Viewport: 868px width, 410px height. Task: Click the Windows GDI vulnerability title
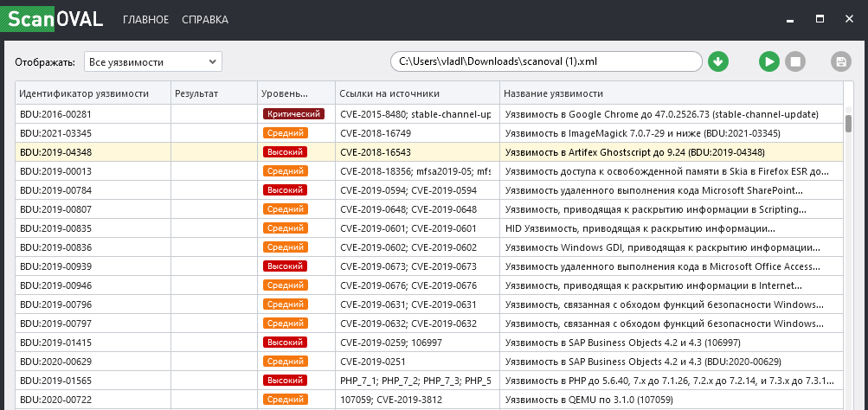[x=663, y=247]
